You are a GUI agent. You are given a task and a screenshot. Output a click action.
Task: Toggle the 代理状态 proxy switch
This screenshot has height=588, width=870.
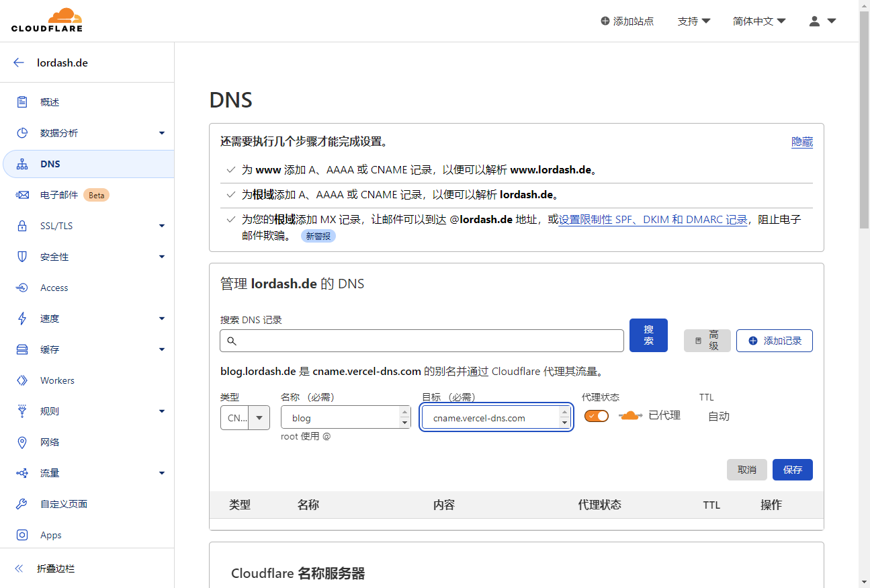597,416
